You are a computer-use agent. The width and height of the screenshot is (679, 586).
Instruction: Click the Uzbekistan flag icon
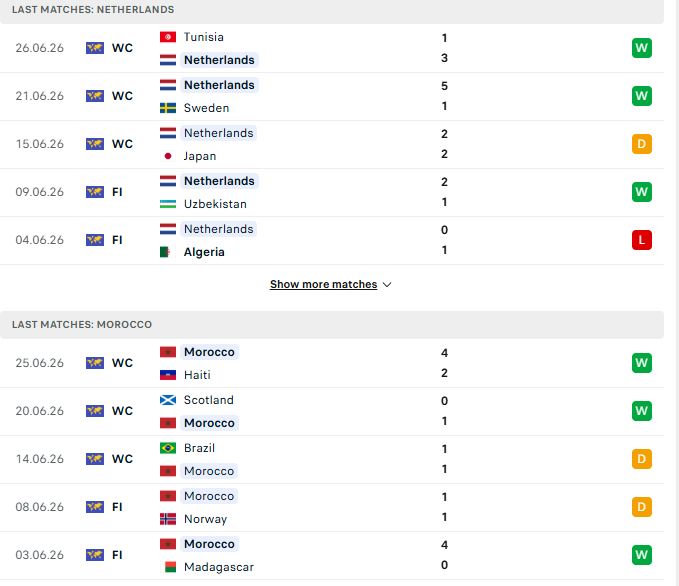[x=168, y=204]
